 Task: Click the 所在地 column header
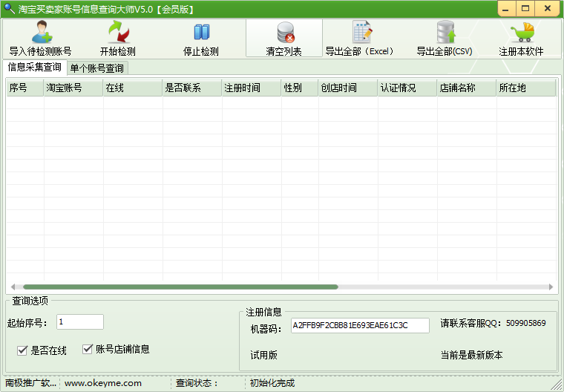tap(526, 88)
